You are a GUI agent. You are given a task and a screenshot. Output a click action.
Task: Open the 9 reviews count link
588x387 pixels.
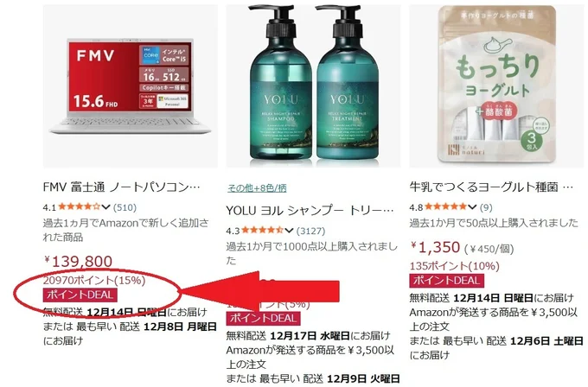click(486, 207)
